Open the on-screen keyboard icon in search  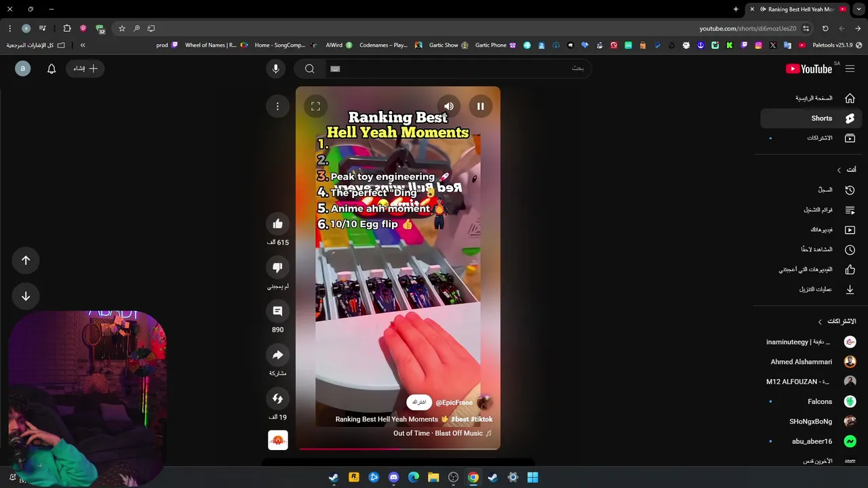(335, 68)
